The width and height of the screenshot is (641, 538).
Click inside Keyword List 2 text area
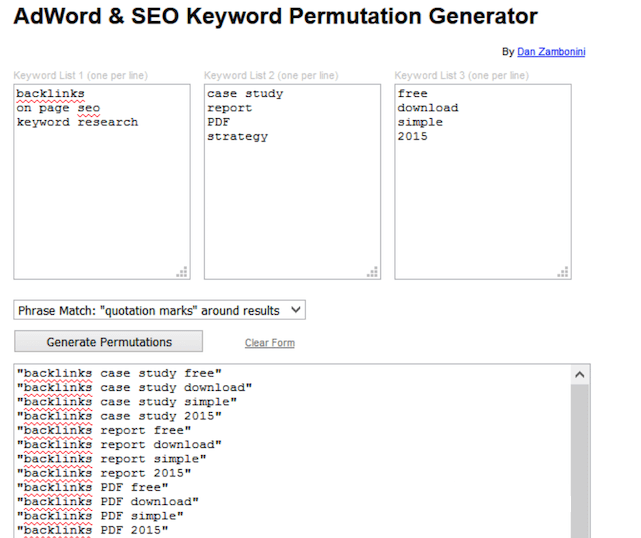pos(292,182)
